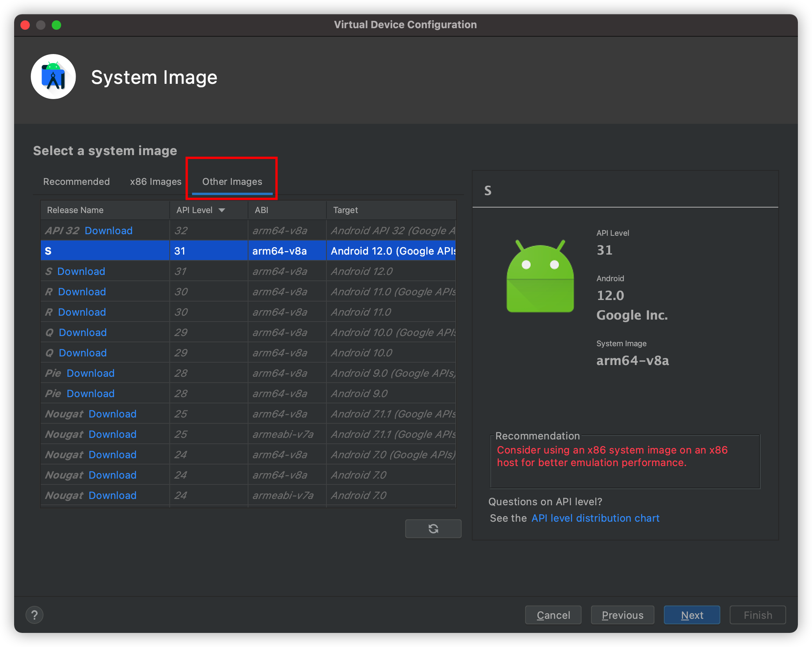Image resolution: width=812 pixels, height=647 pixels.
Task: Click the Cancel button
Action: pyautogui.click(x=553, y=614)
